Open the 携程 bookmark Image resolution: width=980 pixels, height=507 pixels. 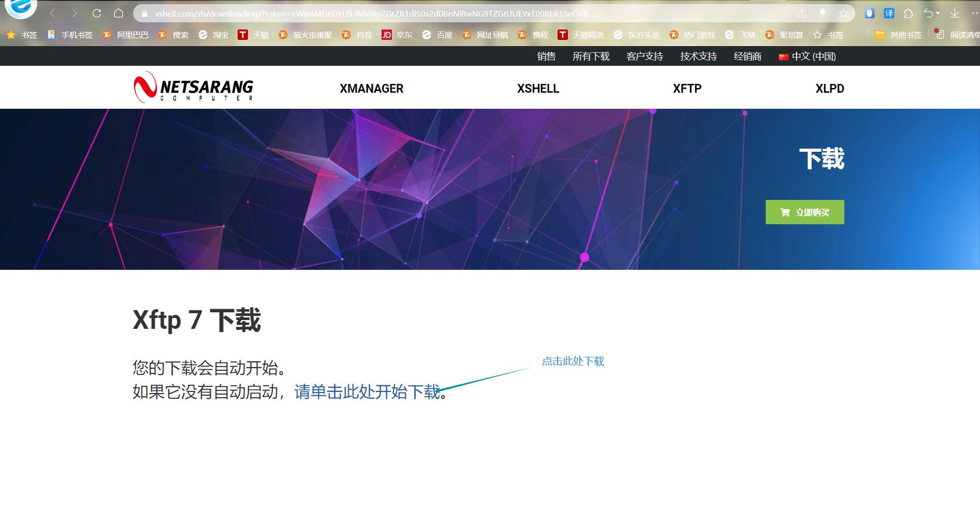[x=533, y=35]
